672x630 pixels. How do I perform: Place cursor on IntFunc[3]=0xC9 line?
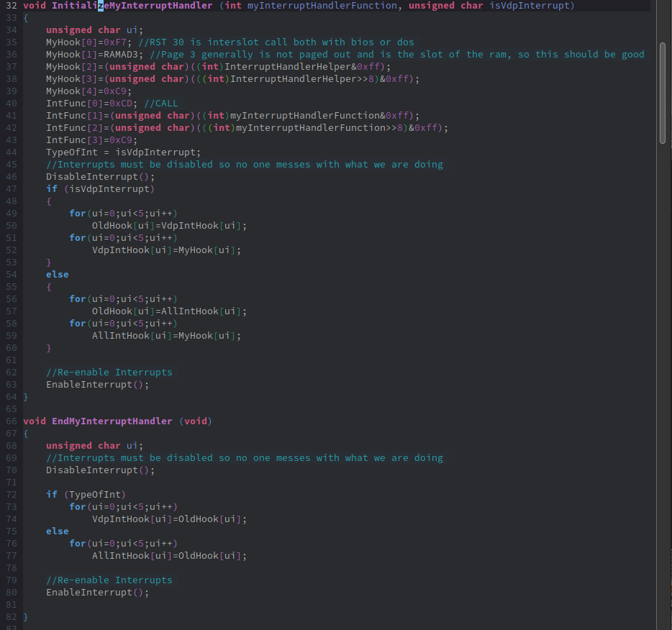(x=91, y=140)
